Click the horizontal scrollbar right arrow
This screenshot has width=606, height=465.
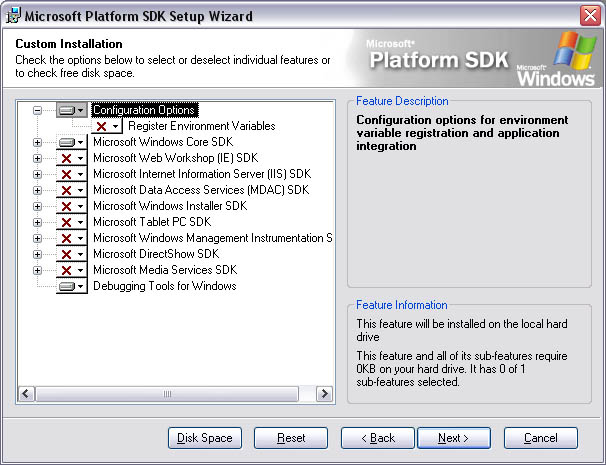pyautogui.click(x=324, y=394)
